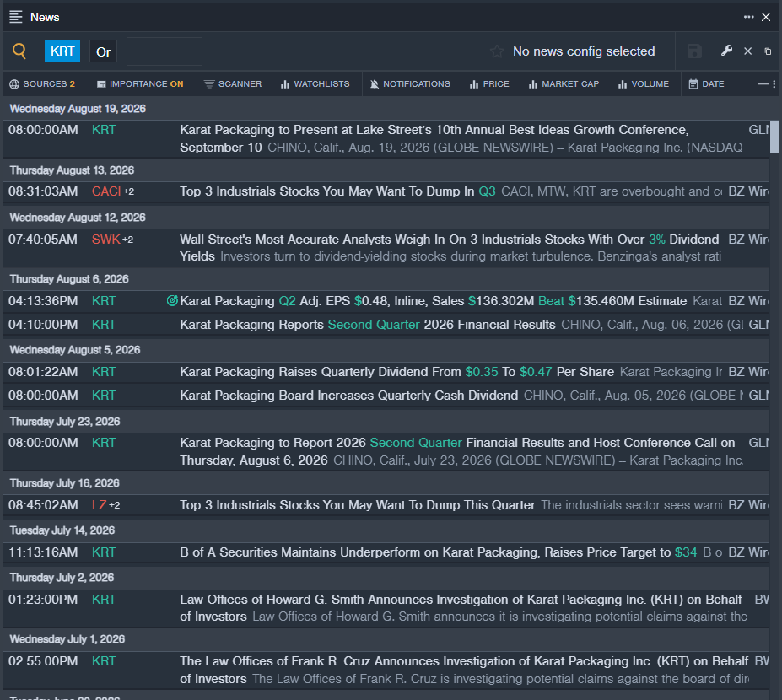
Task: Click the vertical dots icon in filter bar
Action: click(x=774, y=84)
